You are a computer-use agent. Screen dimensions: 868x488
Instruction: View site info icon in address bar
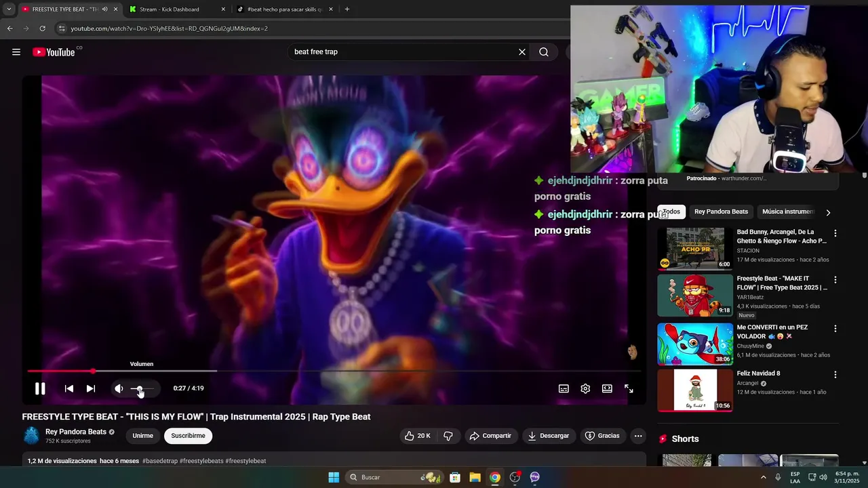tap(62, 28)
